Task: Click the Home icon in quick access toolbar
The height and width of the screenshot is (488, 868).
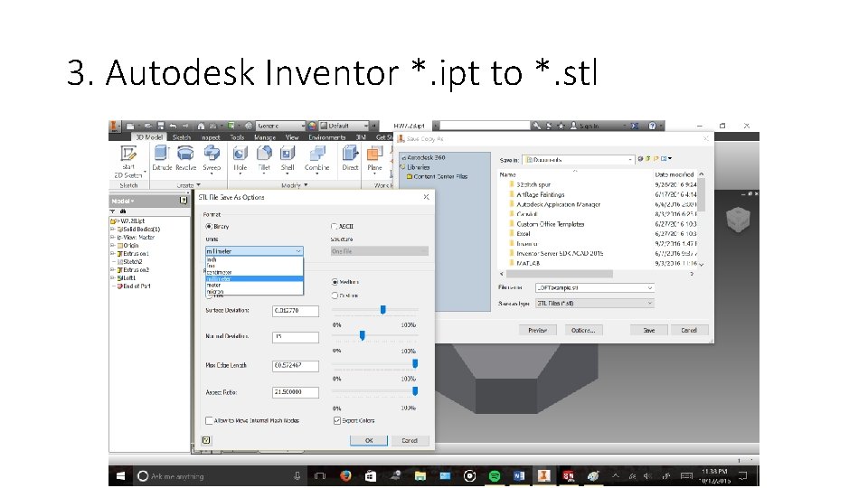Action: (x=201, y=127)
